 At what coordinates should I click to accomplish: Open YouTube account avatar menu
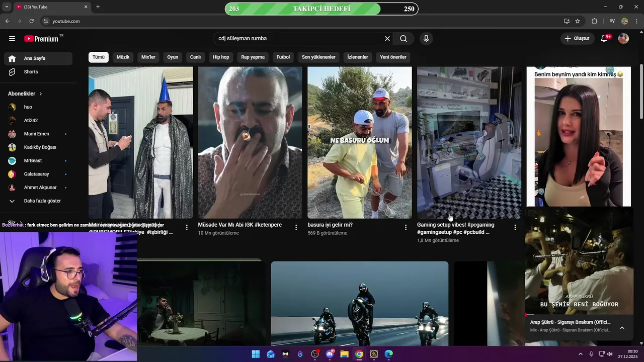tap(623, 39)
